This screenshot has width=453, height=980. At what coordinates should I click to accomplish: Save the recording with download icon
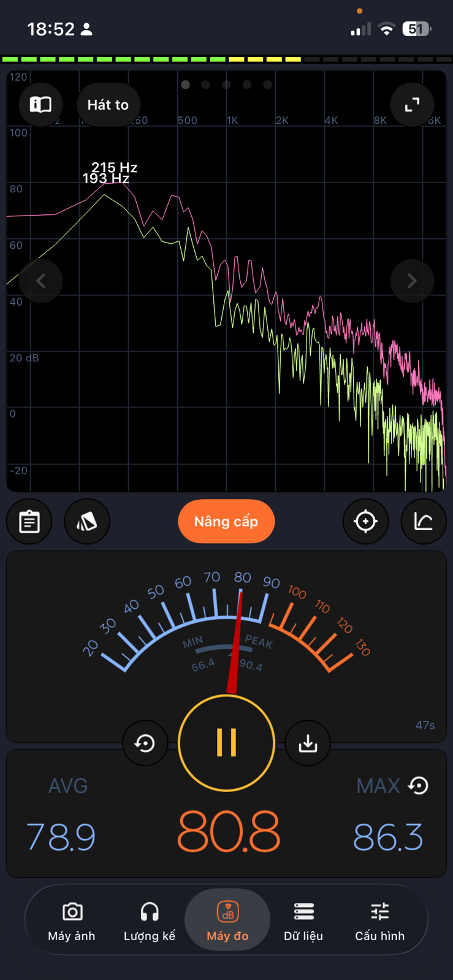tap(308, 744)
